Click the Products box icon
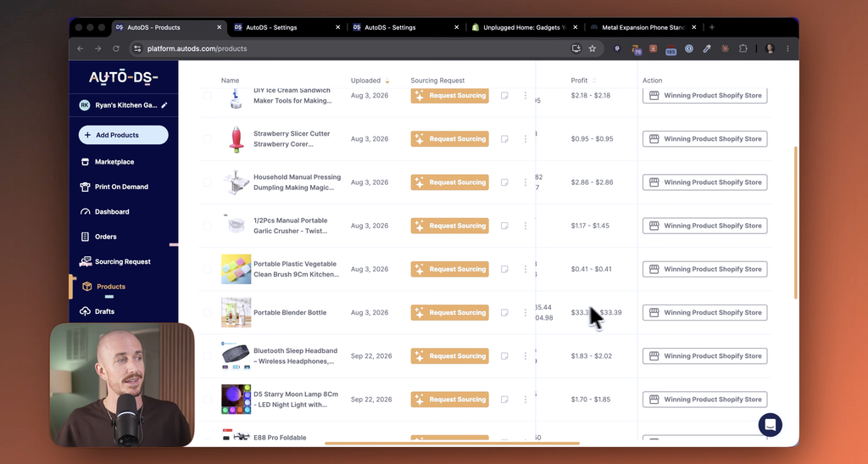Image resolution: width=868 pixels, height=464 pixels. [87, 286]
